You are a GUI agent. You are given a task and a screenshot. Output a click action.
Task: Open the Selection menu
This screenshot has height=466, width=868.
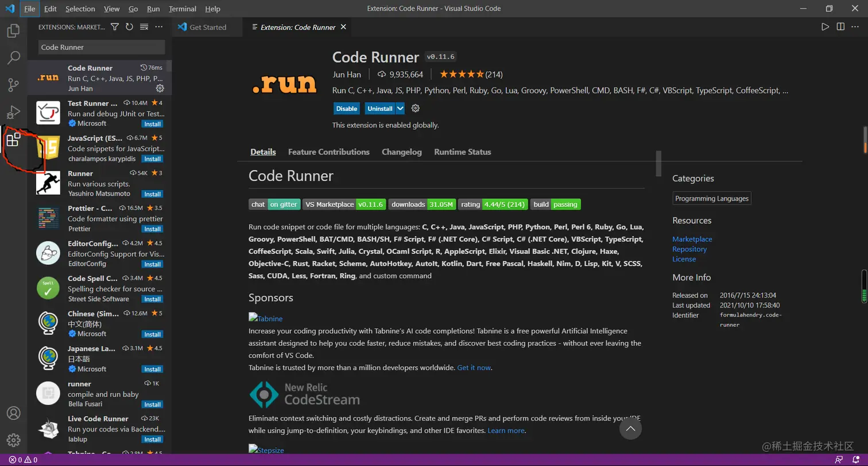[80, 9]
